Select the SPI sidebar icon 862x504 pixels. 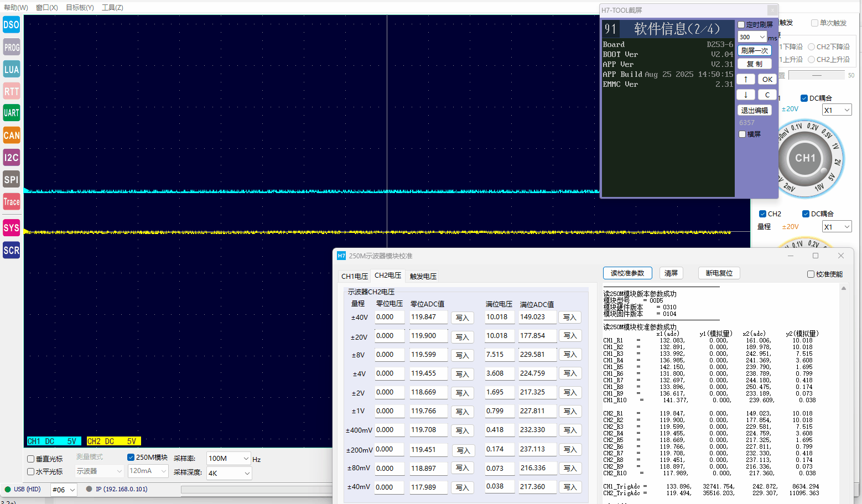tap(11, 179)
